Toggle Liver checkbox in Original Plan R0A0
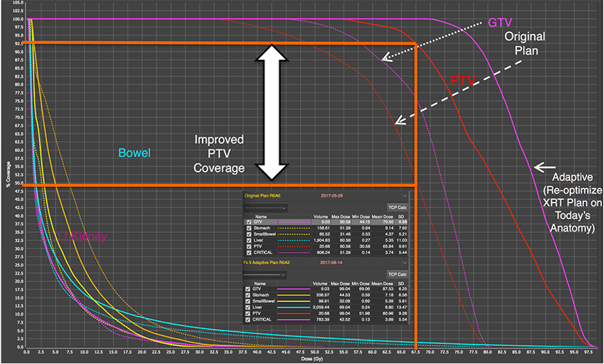 point(249,240)
